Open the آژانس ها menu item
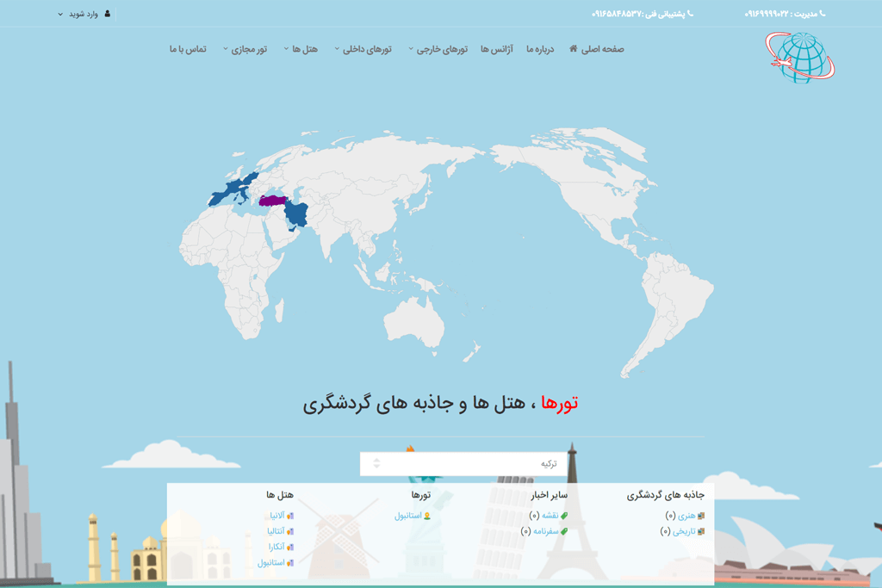The height and width of the screenshot is (588, 882). point(497,49)
